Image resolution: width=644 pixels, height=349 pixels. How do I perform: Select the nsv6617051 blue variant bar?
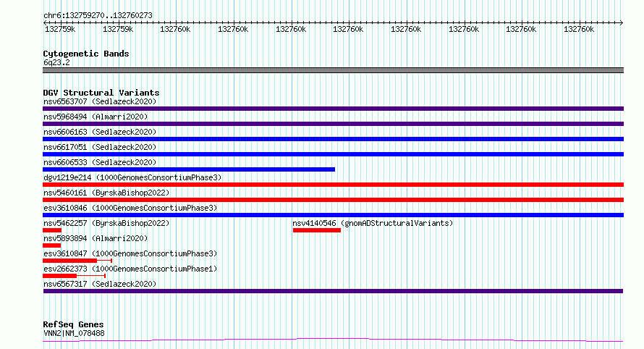click(333, 154)
